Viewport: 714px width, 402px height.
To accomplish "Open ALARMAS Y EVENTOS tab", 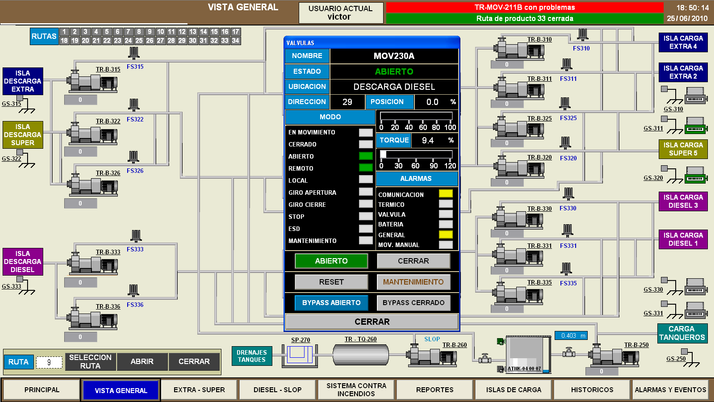I will (x=671, y=390).
